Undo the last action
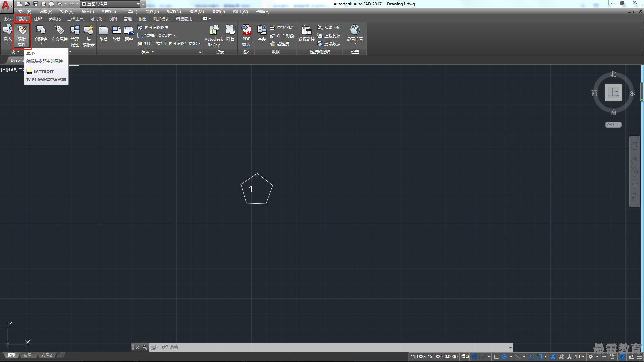Image resolution: width=644 pixels, height=362 pixels. pyautogui.click(x=59, y=4)
